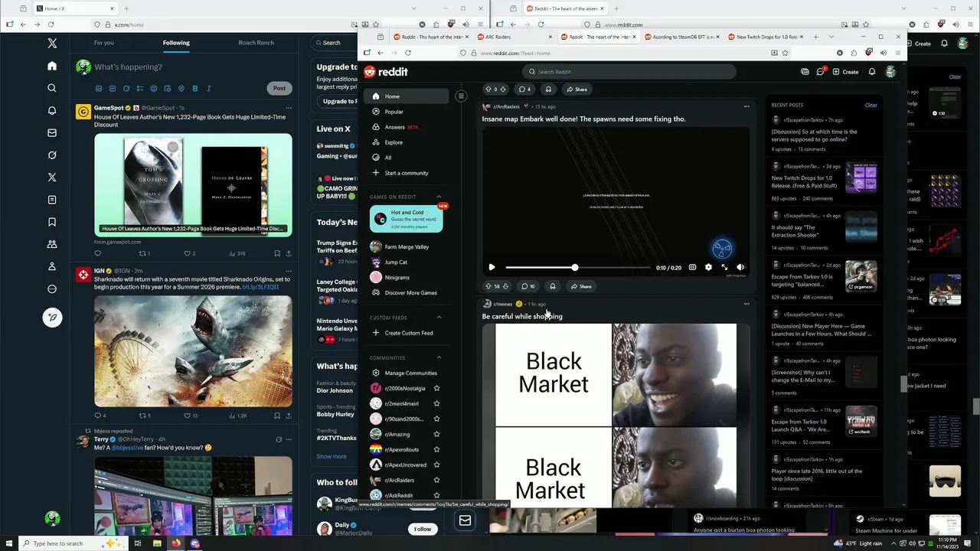Collapse Reddit left navigation with hamburger button
This screenshot has width=980, height=551.
[x=461, y=96]
